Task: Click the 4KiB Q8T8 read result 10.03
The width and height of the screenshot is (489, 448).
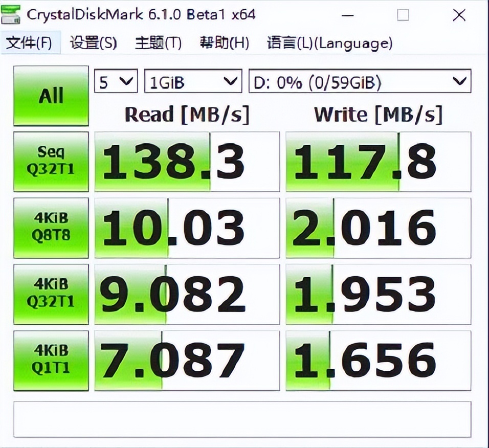Action: 187,228
